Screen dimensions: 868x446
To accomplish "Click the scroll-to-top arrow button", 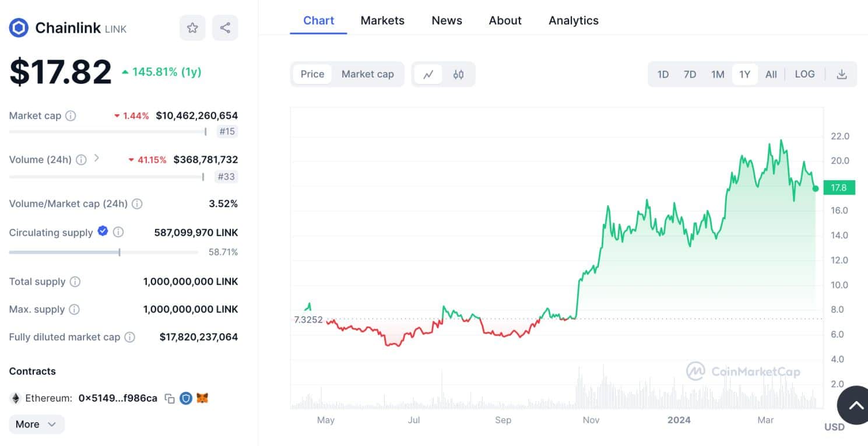I will point(856,405).
